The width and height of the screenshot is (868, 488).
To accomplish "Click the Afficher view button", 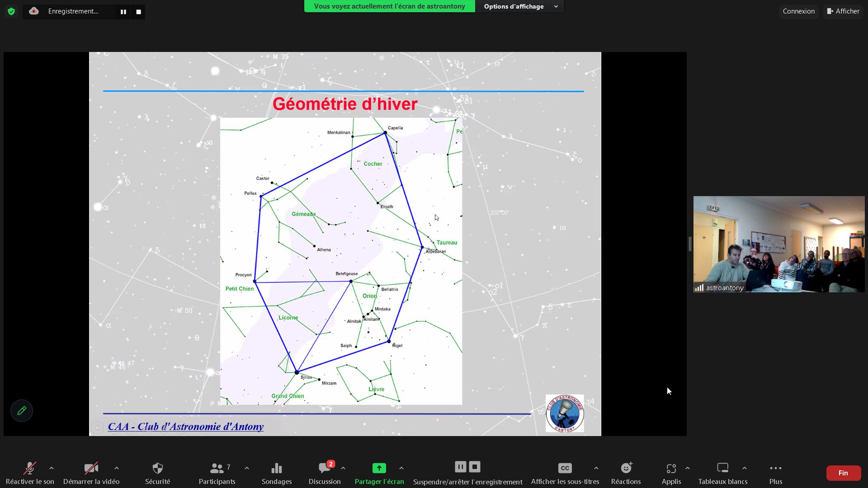I will point(843,11).
